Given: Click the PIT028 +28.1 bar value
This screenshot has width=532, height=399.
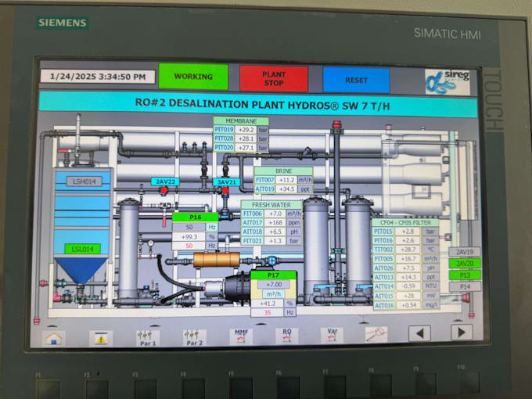Looking at the screenshot, I should [246, 138].
